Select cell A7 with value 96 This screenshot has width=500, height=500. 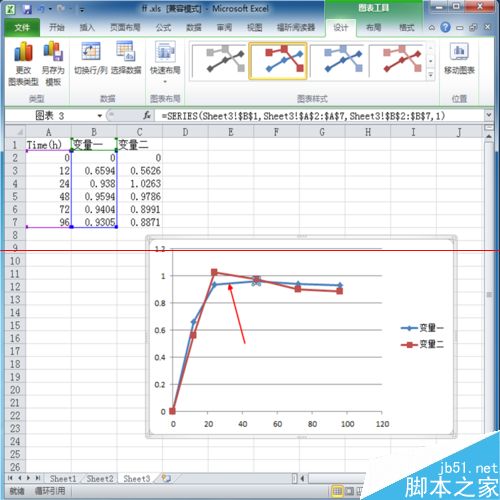click(48, 222)
